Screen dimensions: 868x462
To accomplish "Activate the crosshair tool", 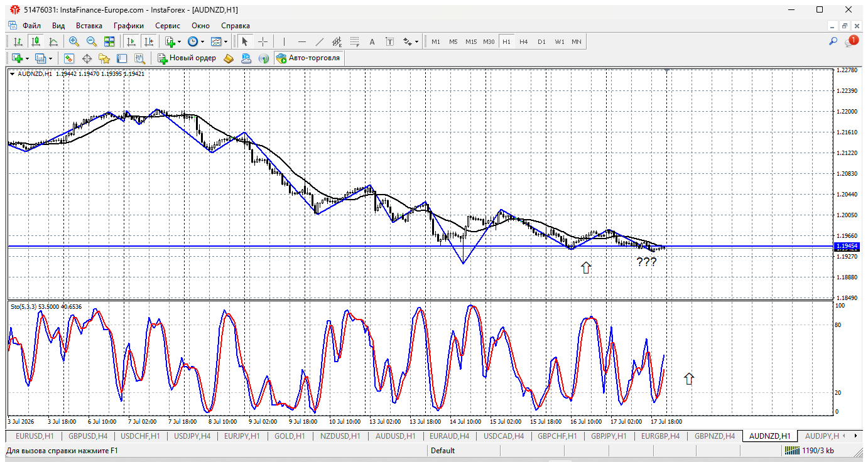I will coord(263,41).
